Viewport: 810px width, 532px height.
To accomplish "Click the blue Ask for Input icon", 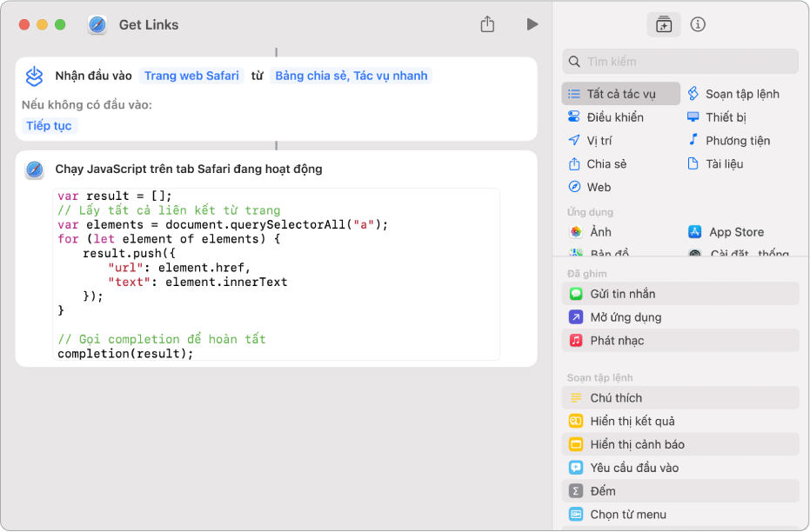I will [x=575, y=468].
